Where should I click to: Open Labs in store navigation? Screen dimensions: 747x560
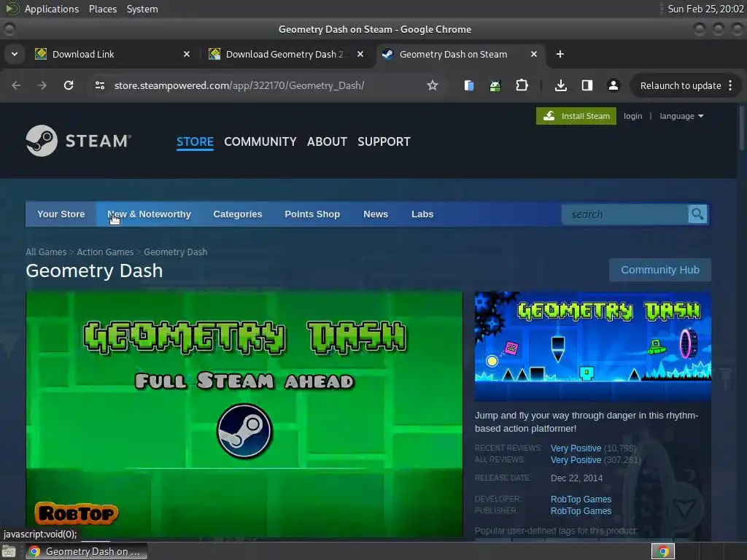[x=422, y=214]
